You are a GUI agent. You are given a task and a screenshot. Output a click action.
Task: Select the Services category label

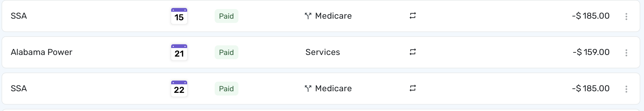pos(323,52)
